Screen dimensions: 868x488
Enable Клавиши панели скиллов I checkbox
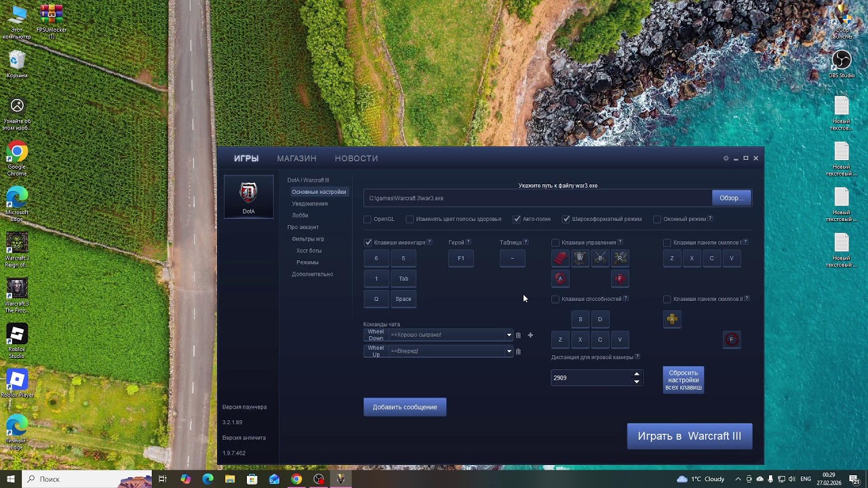point(667,243)
